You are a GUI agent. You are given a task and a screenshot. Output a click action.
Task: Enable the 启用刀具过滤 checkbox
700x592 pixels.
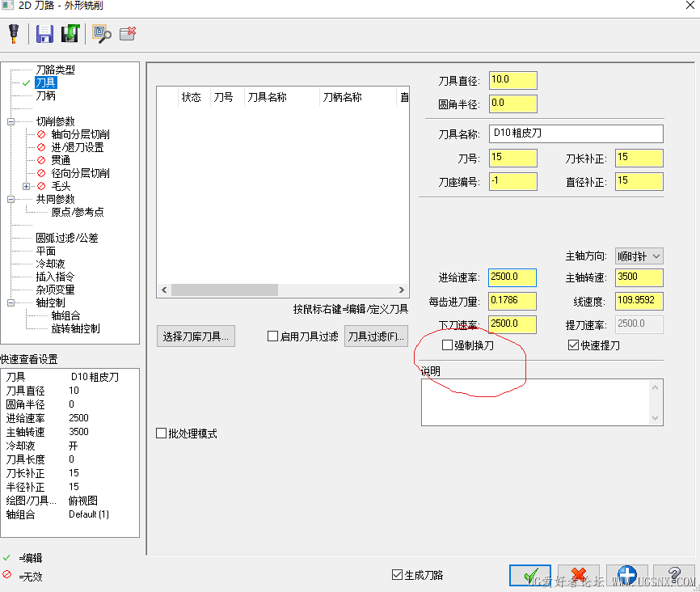point(272,336)
